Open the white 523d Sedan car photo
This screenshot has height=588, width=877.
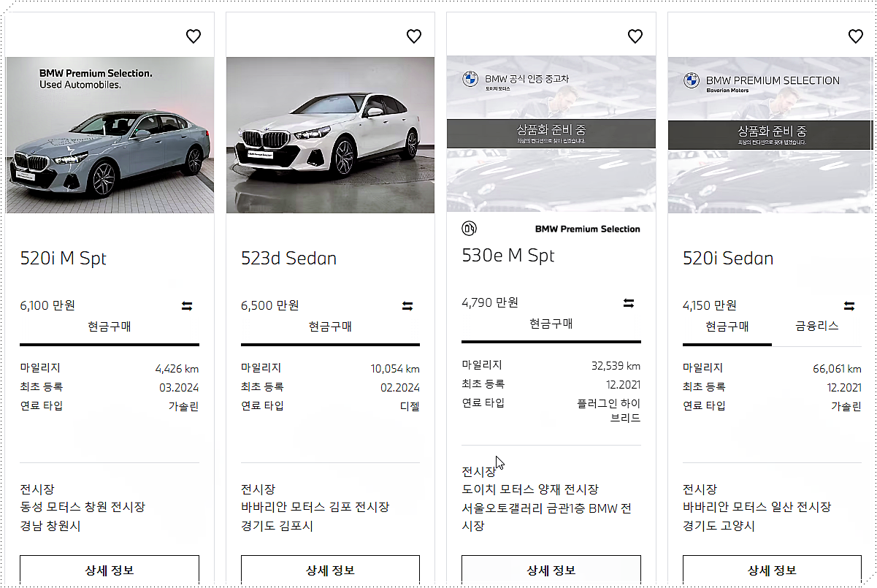point(330,135)
